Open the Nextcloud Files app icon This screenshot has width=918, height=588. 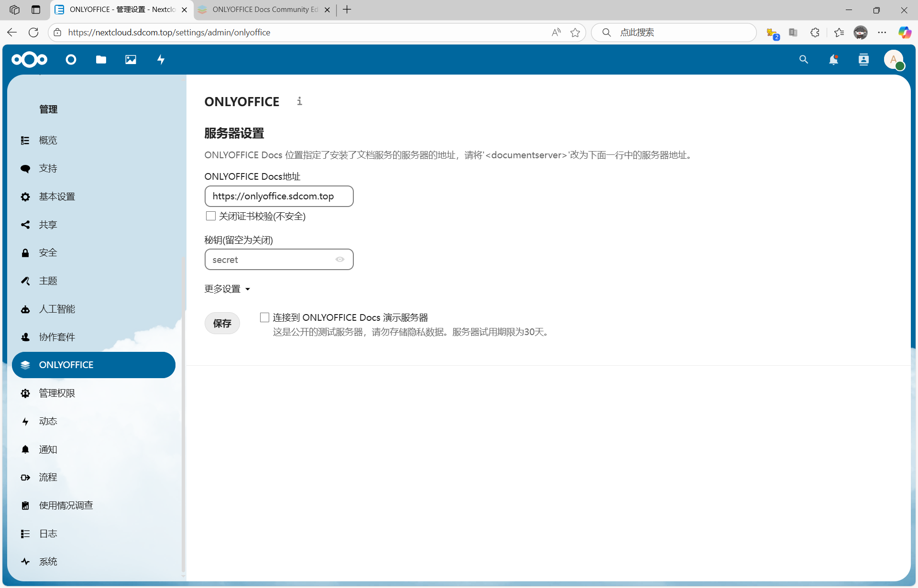point(101,60)
